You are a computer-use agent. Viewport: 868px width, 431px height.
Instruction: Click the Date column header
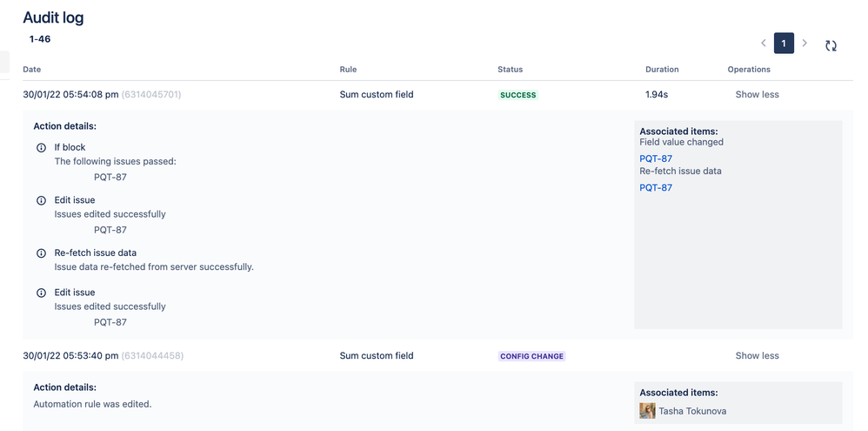[x=32, y=70]
